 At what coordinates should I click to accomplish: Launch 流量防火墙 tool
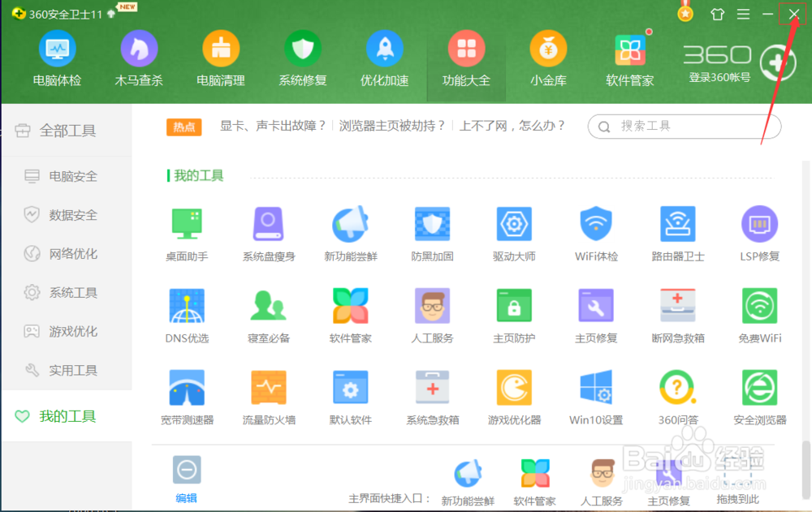(269, 398)
